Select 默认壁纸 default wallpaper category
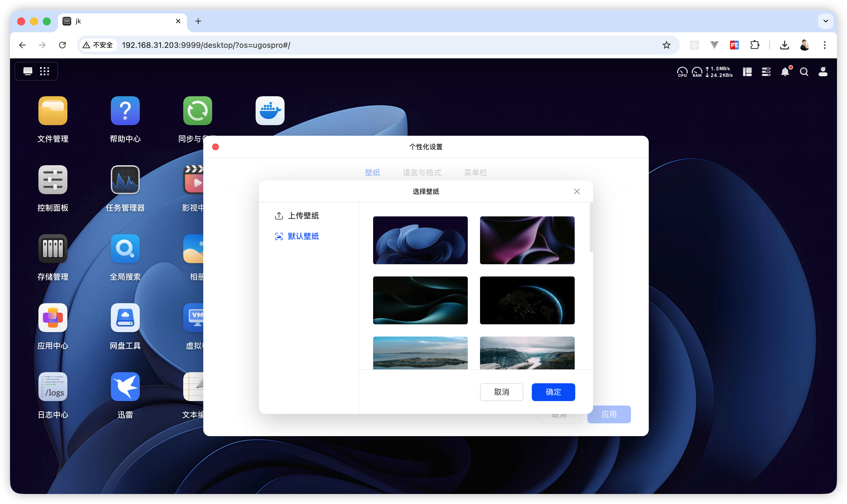The height and width of the screenshot is (504, 847). (303, 236)
